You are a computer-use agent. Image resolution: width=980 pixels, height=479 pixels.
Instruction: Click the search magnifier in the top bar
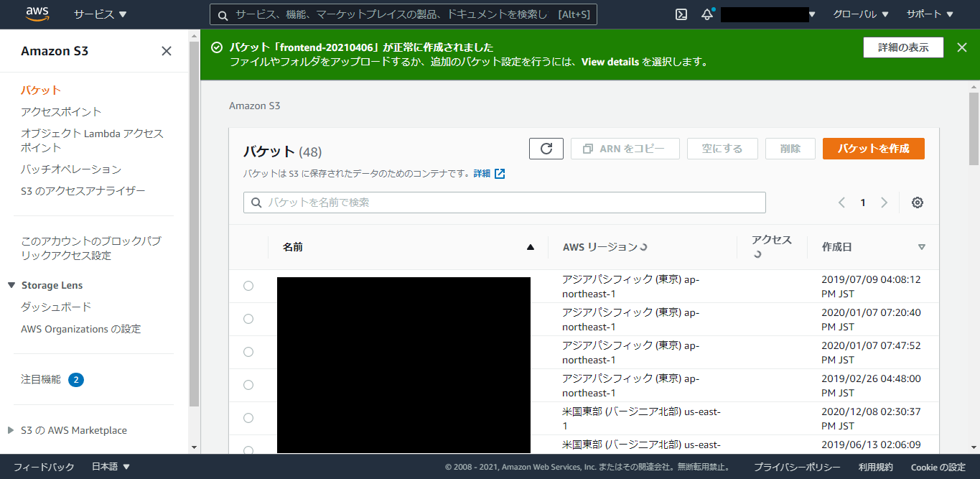[x=223, y=14]
